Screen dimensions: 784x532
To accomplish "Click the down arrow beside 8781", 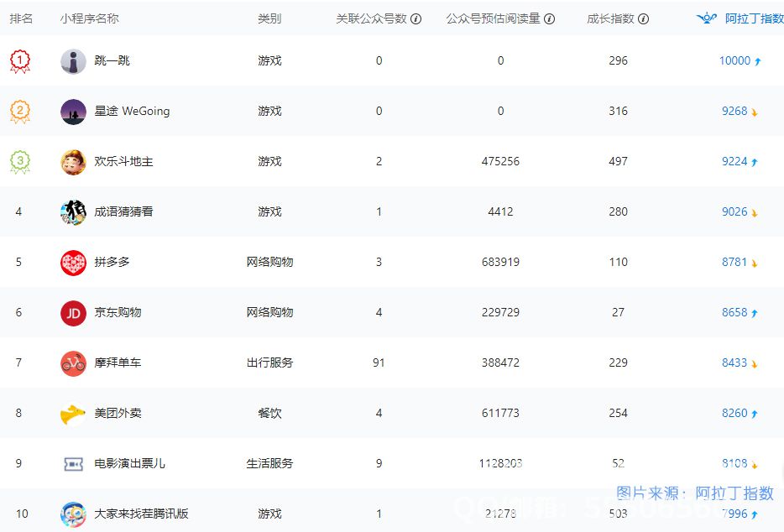I will pyautogui.click(x=754, y=263).
